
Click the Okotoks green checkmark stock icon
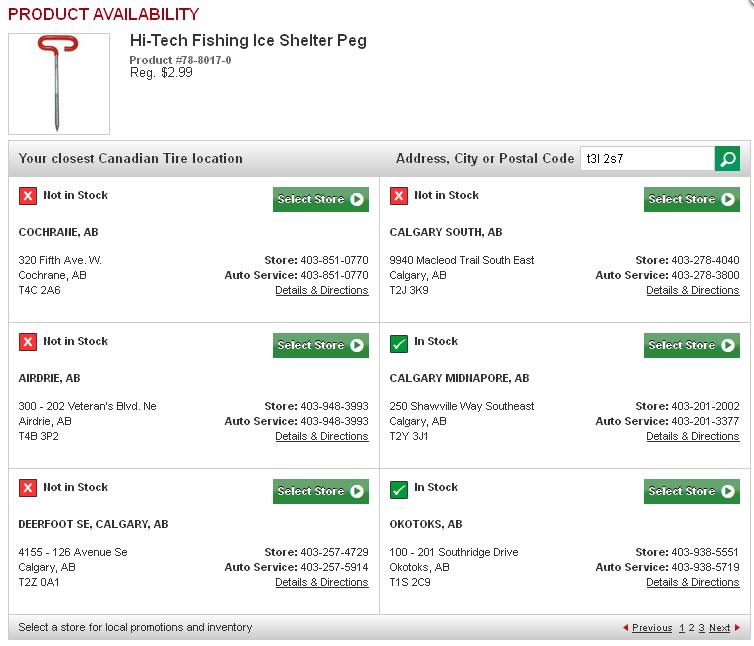pyautogui.click(x=399, y=490)
